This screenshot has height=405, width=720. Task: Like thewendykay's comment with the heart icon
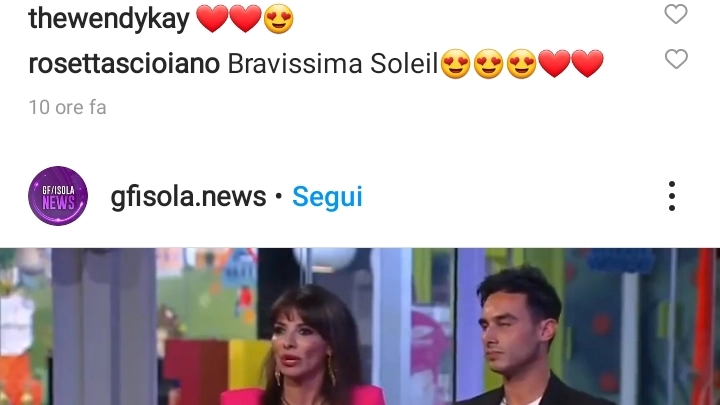coord(676,14)
